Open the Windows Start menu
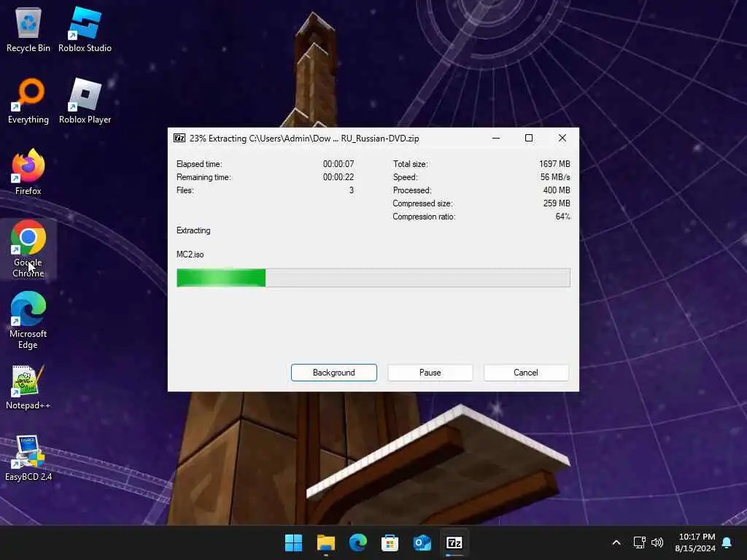 point(293,542)
